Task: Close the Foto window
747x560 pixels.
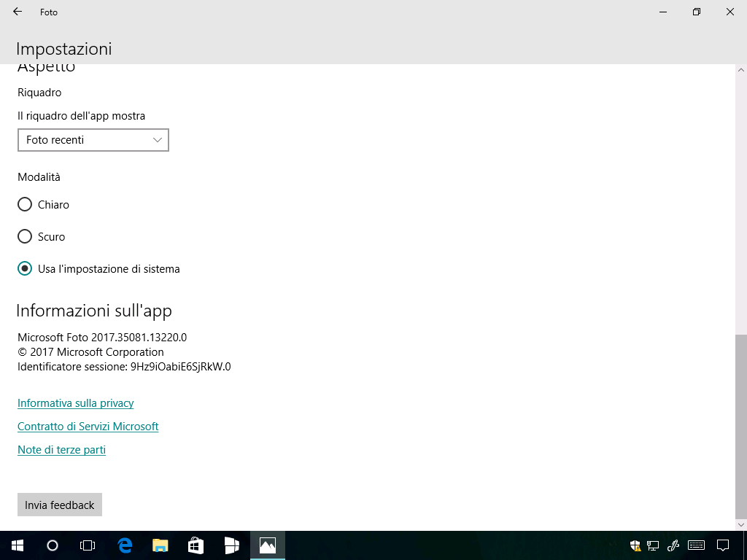Action: pos(729,12)
